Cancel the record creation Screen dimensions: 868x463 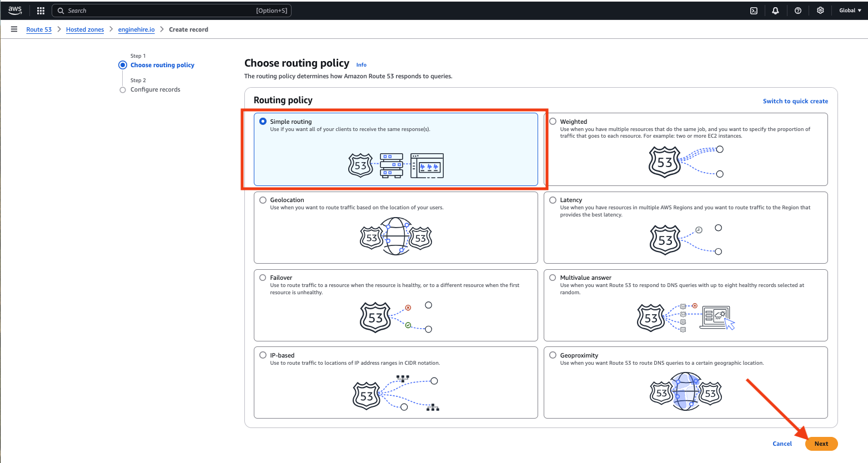point(782,444)
